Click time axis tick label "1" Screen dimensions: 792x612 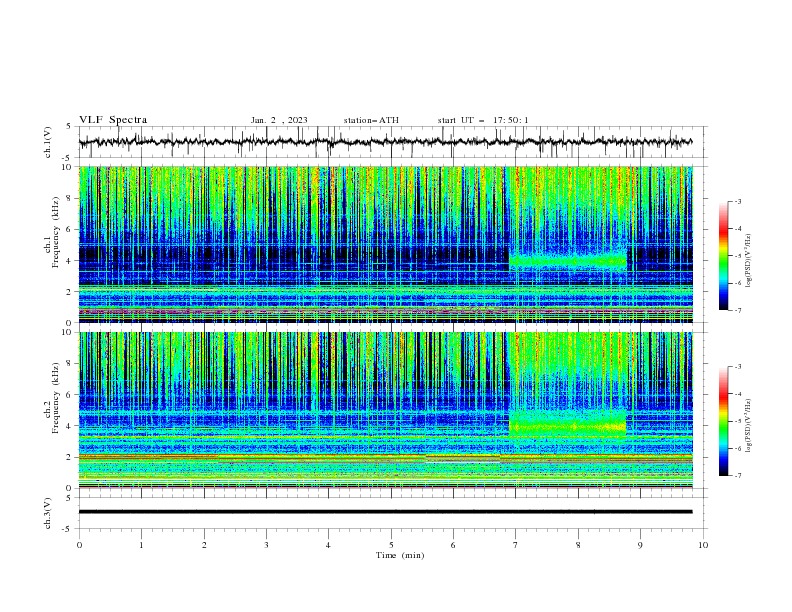[x=141, y=545]
